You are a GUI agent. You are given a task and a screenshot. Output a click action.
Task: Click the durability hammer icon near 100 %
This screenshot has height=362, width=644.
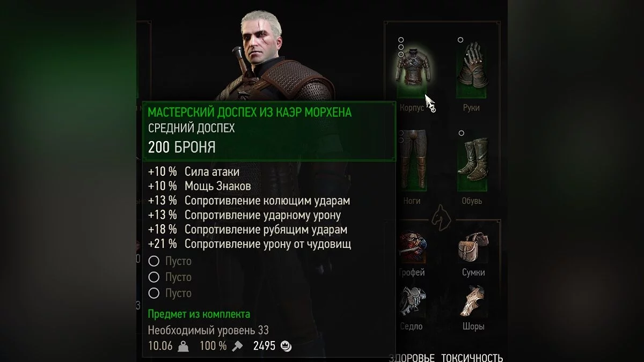click(x=237, y=346)
